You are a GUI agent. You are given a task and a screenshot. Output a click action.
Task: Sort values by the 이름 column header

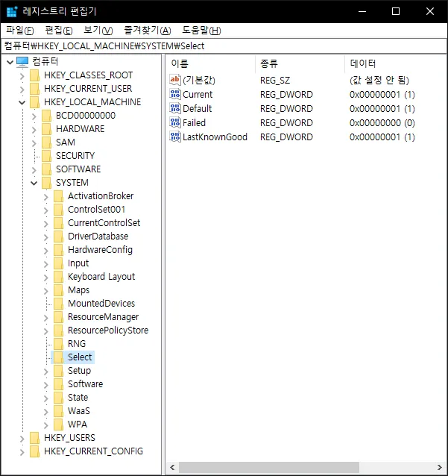[x=209, y=63]
